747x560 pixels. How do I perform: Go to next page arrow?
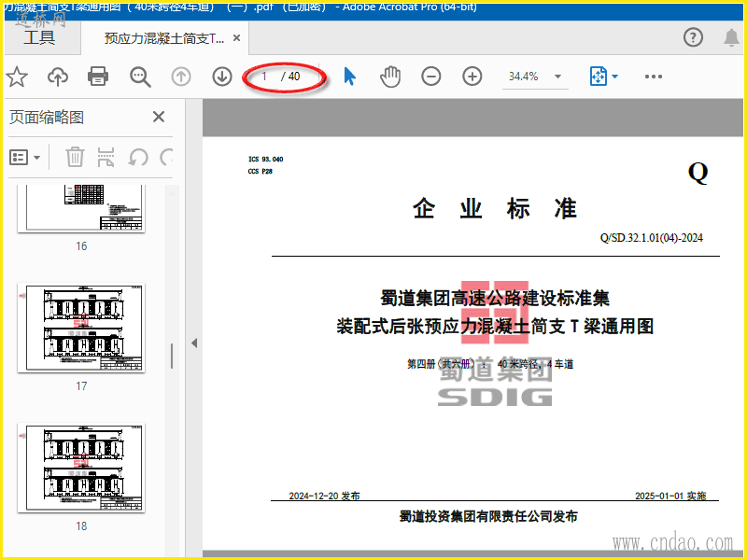[222, 77]
